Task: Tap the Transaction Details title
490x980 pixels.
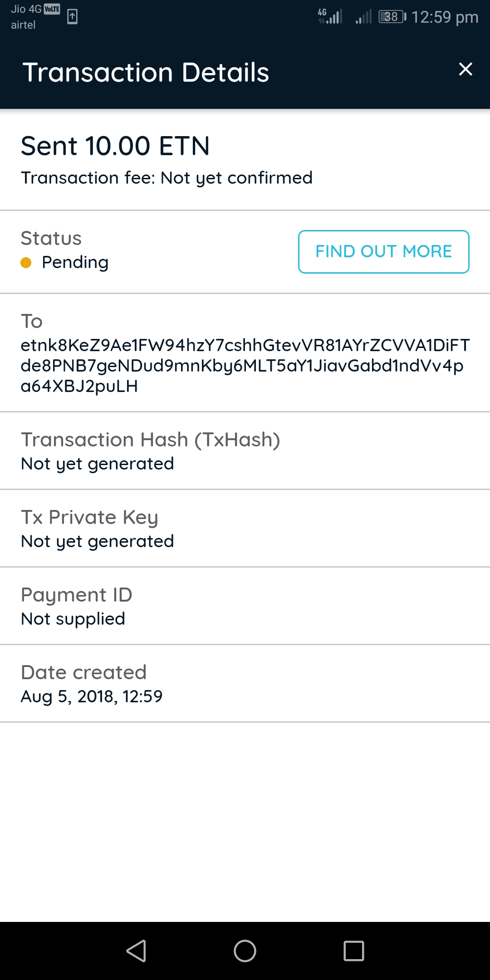Action: coord(146,73)
